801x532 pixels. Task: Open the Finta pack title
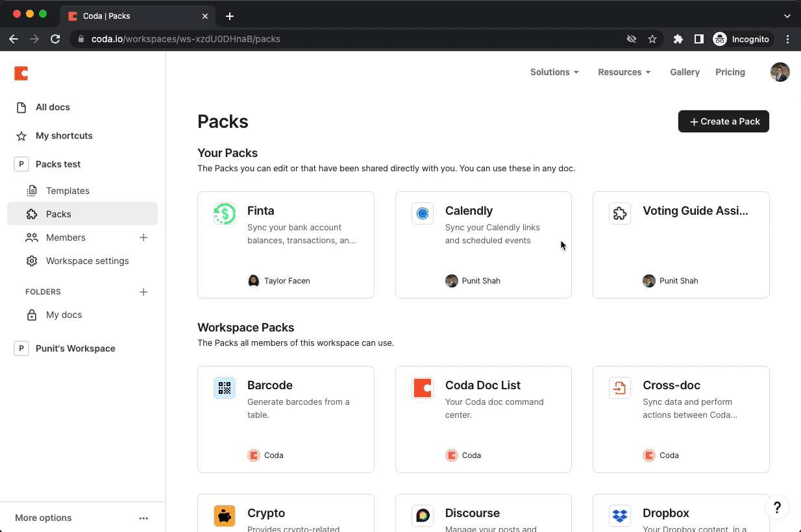point(261,211)
